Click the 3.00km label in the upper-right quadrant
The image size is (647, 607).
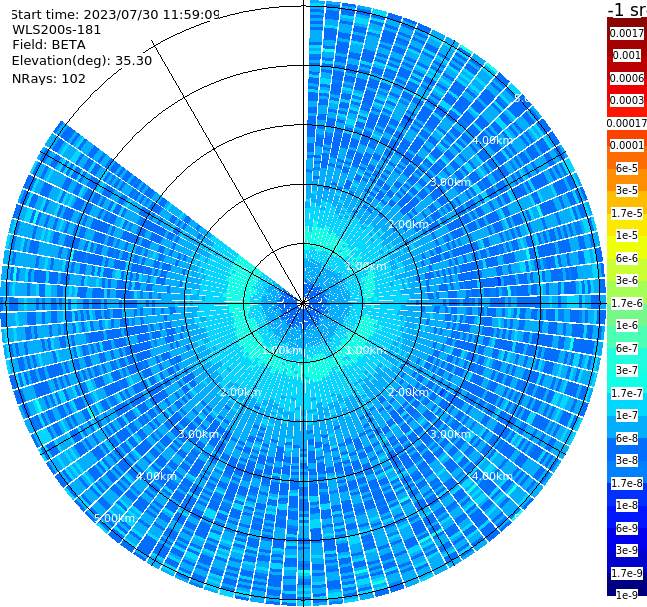tap(450, 182)
